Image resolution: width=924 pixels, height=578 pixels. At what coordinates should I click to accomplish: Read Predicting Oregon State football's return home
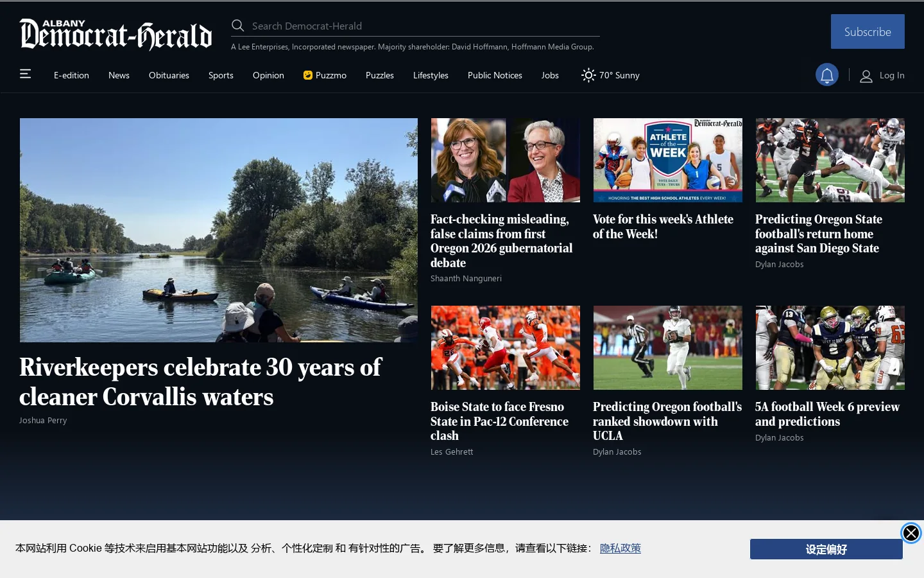pyautogui.click(x=819, y=234)
